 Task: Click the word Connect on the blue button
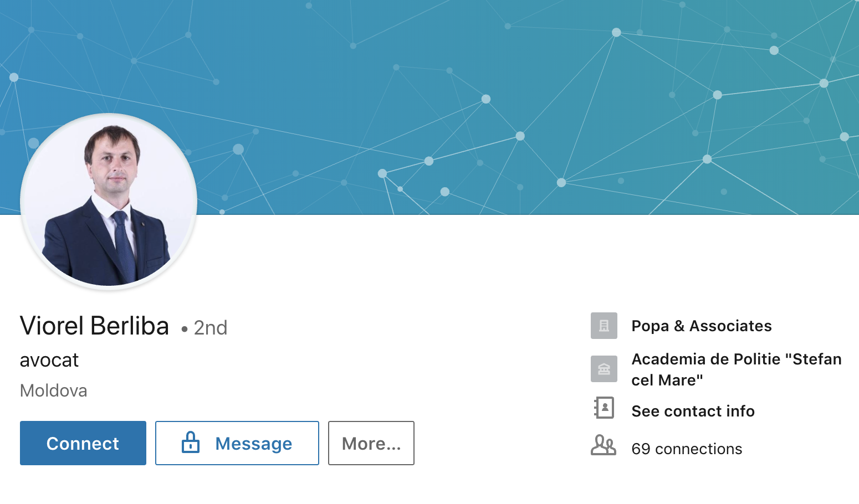click(x=83, y=444)
